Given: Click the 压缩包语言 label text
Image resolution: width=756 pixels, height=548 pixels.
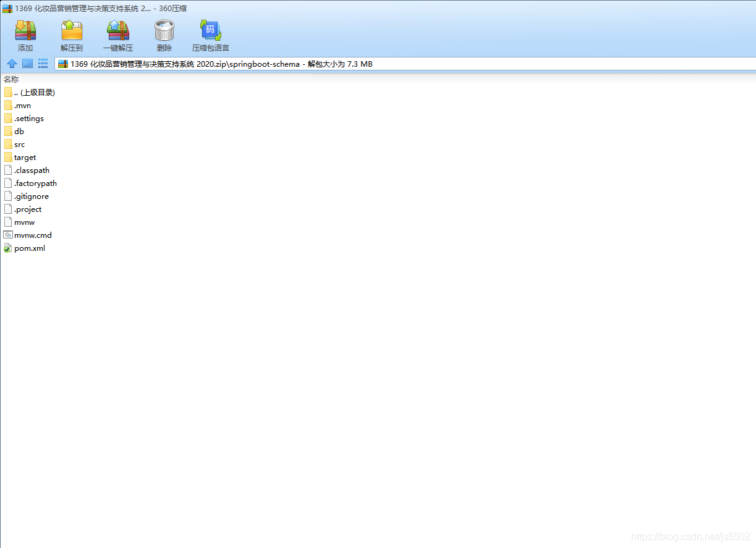Looking at the screenshot, I should coord(211,48).
